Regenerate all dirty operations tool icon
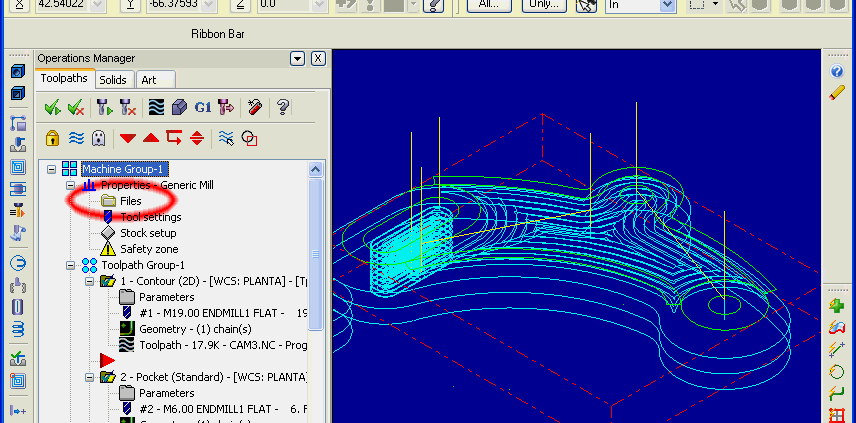The image size is (856, 423). 127,107
